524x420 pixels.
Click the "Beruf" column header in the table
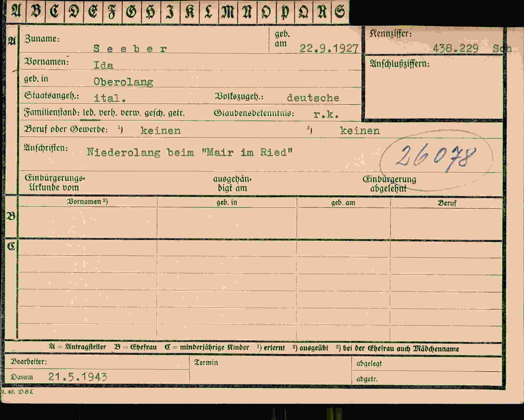click(x=447, y=203)
